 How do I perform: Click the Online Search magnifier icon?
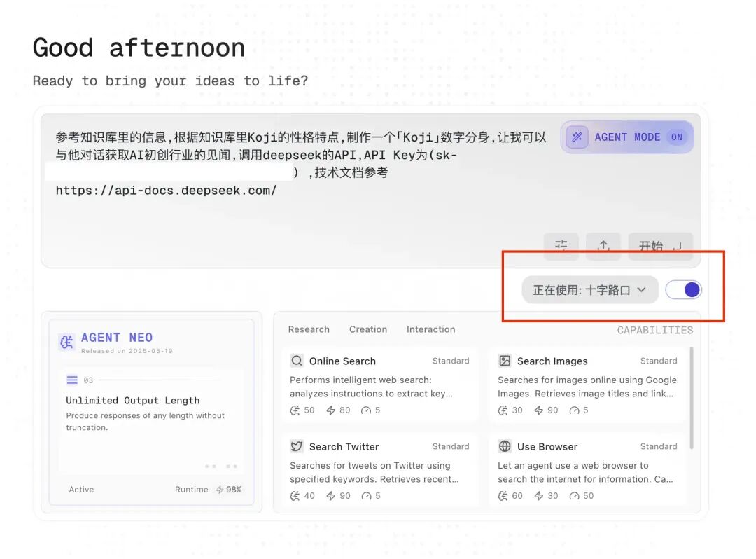pos(297,361)
